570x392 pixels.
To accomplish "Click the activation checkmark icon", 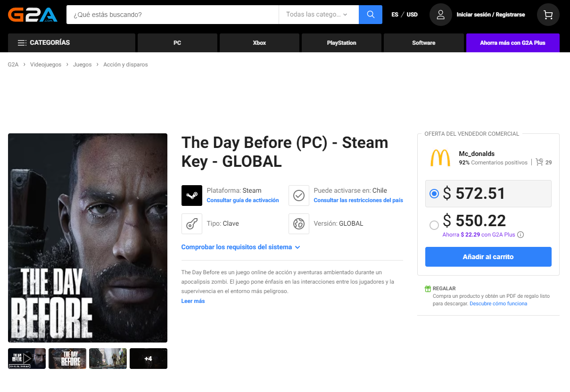I will click(x=299, y=196).
